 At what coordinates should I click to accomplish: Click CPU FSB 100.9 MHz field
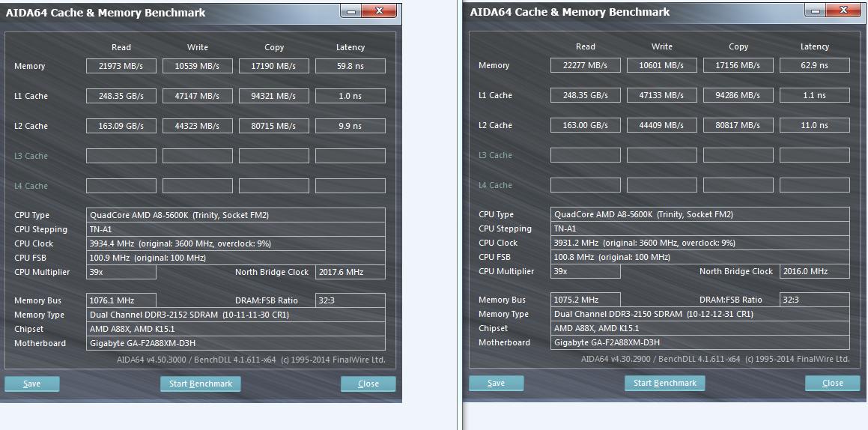click(236, 258)
